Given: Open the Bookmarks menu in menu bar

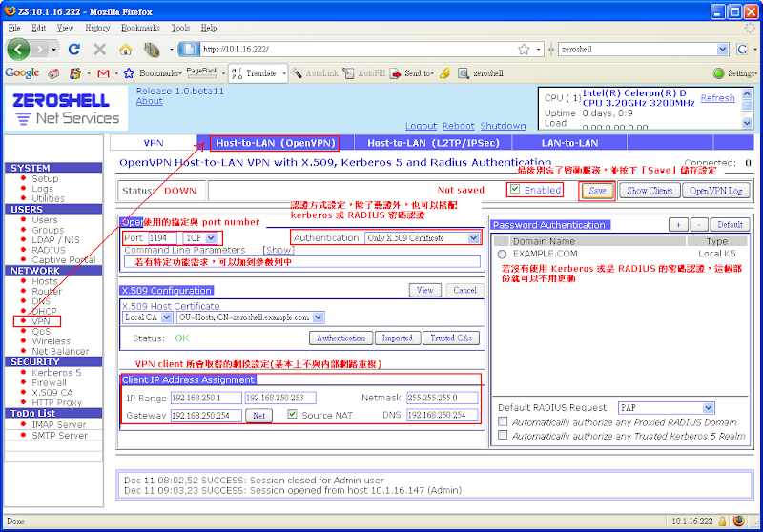Looking at the screenshot, I should (139, 28).
